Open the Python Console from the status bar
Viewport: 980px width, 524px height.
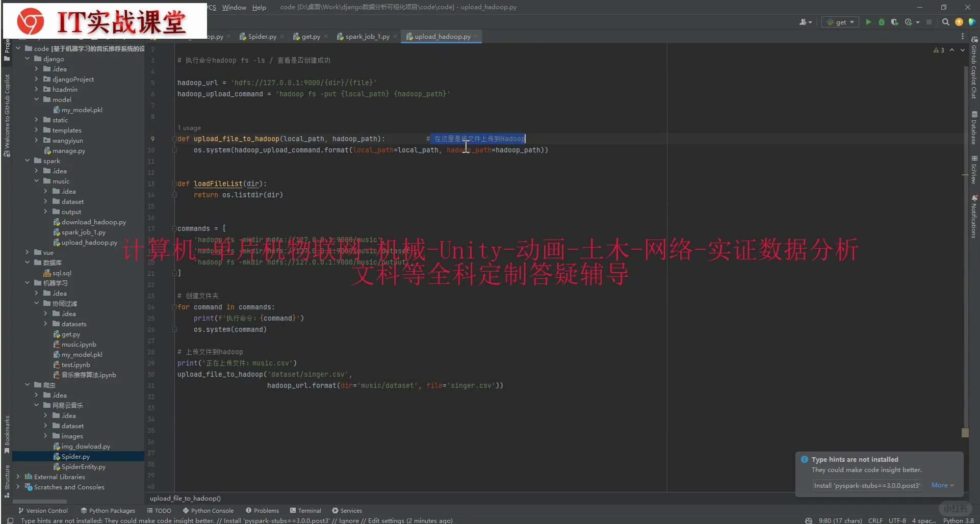pos(211,510)
